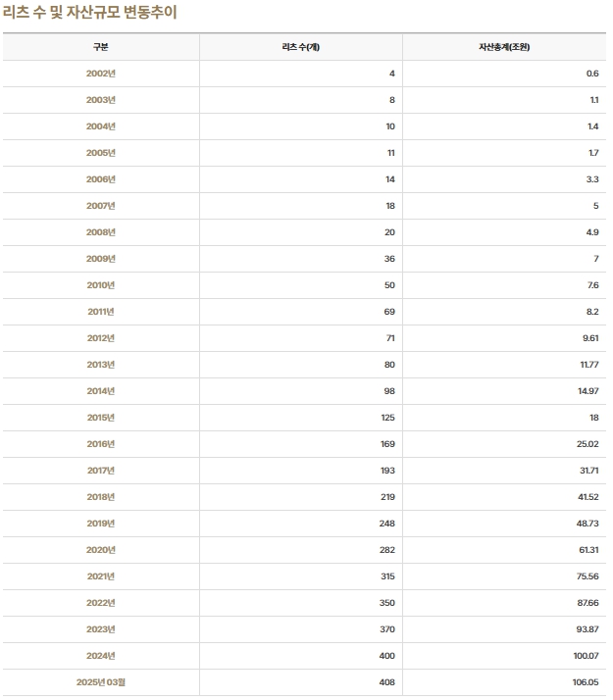This screenshot has height=700, width=613.
Task: Click the 구분 column header
Action: (101, 47)
